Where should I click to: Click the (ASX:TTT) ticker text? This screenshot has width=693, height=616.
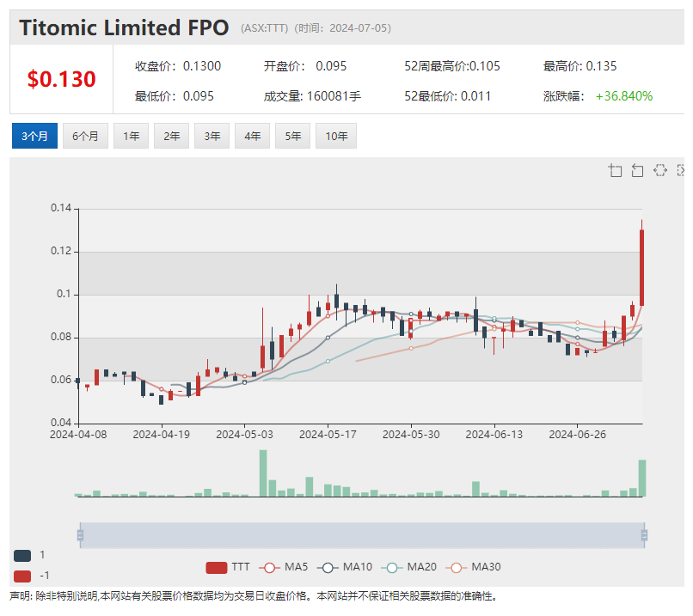point(264,28)
